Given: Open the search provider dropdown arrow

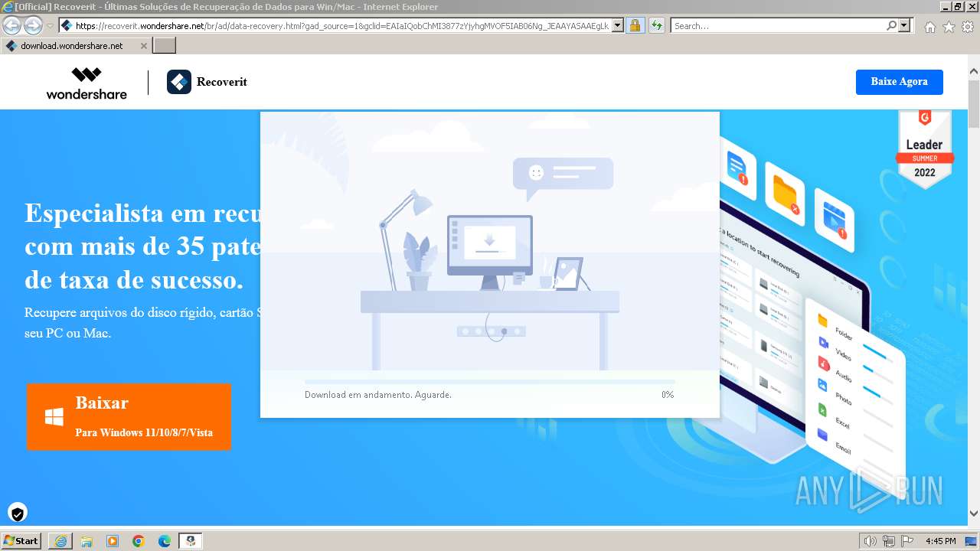Looking at the screenshot, I should 904,26.
